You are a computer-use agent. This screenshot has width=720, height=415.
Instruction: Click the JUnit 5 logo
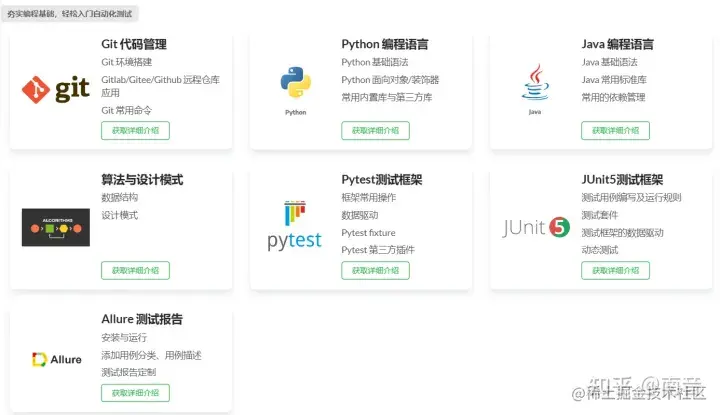pyautogui.click(x=536, y=227)
